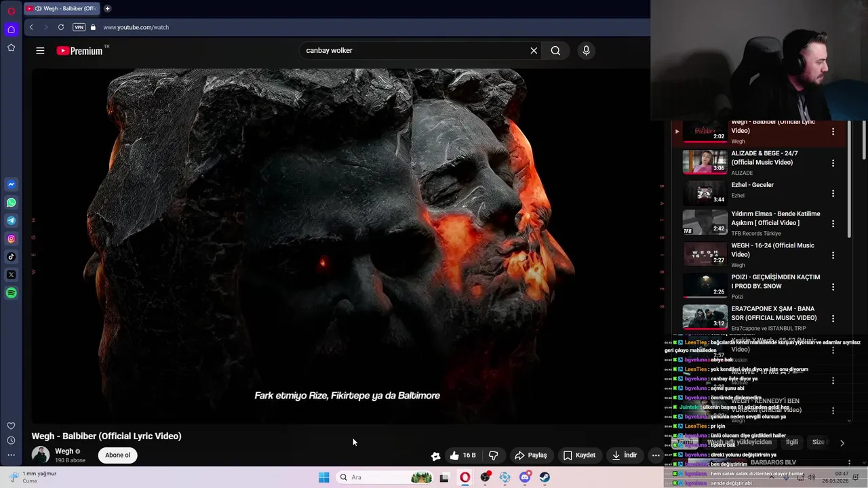Open more actions three-dot menu under video
This screenshot has width=868, height=488.
tap(656, 455)
